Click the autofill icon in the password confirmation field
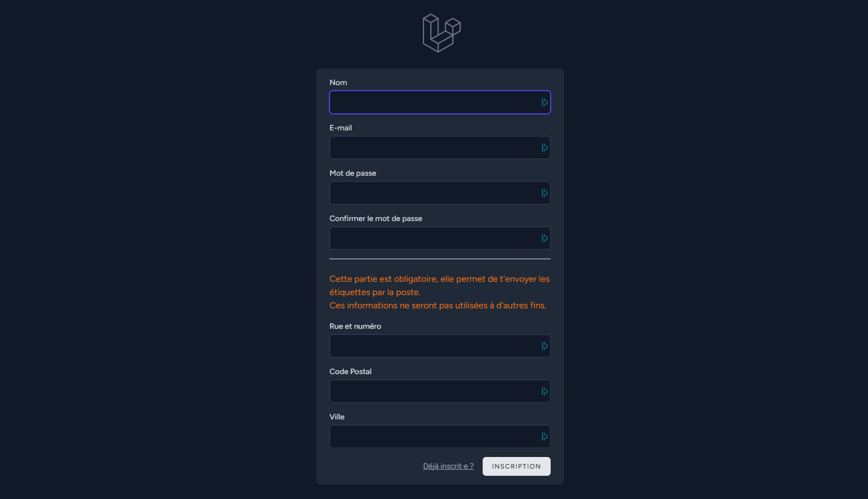 coord(545,238)
